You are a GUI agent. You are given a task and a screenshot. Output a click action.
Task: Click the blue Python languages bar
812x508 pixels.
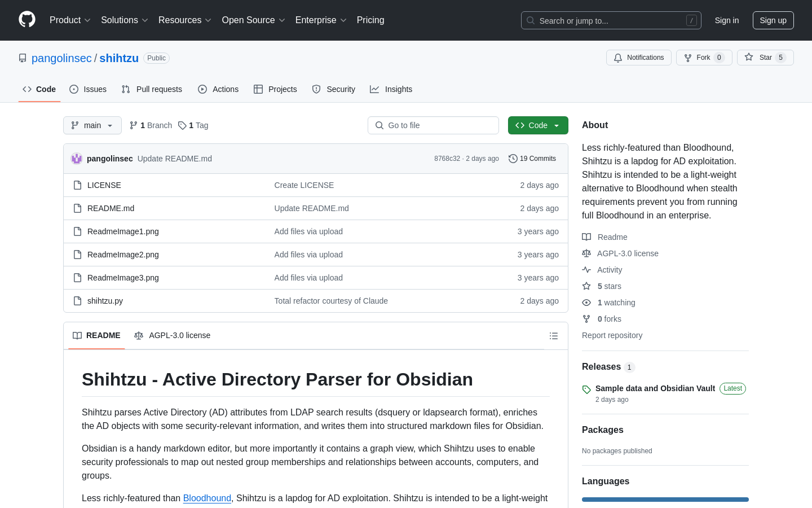(665, 500)
